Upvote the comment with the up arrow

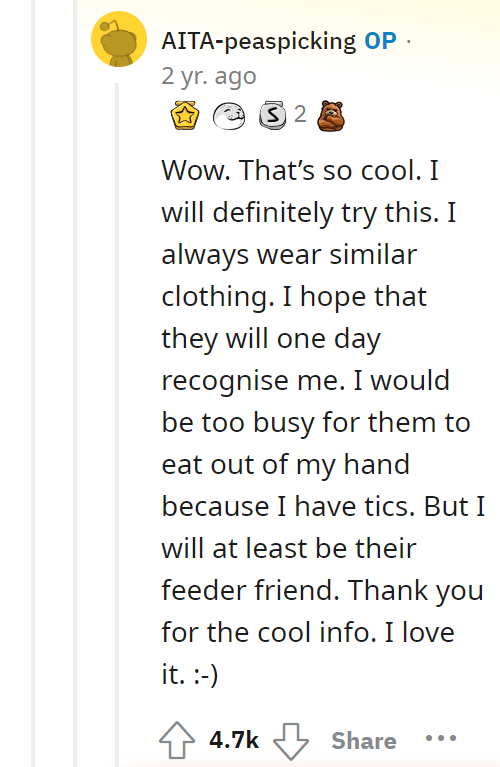[177, 740]
